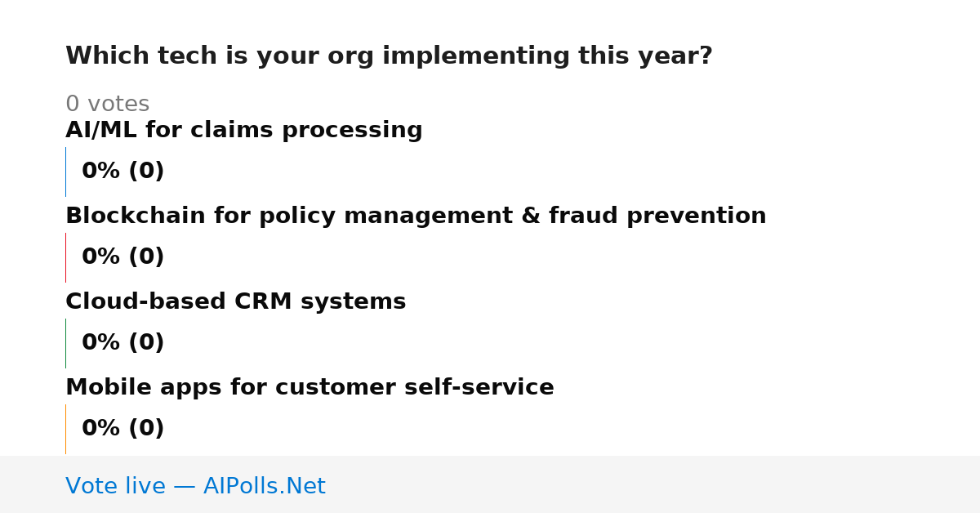Image resolution: width=980 pixels, height=513 pixels.
Task: Click the word AIPolls.Net in footer
Action: (264, 487)
